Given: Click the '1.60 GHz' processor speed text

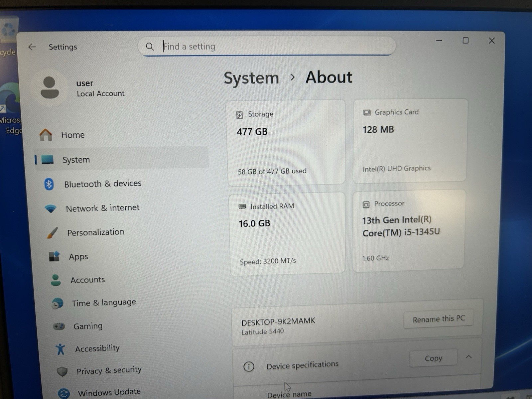Looking at the screenshot, I should pos(375,258).
